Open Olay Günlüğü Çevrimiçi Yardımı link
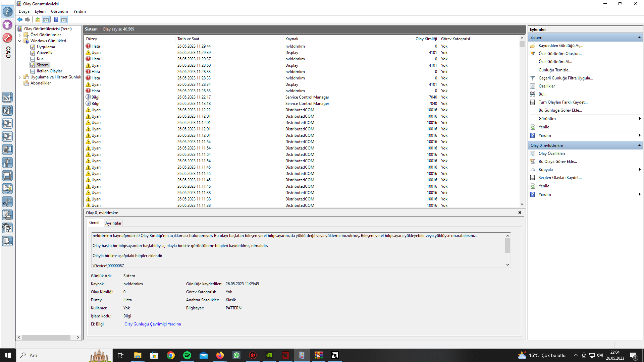The height and width of the screenshot is (362, 644). [x=153, y=324]
